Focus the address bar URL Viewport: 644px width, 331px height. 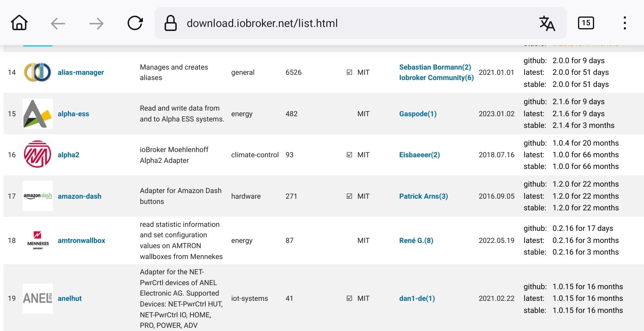(262, 23)
